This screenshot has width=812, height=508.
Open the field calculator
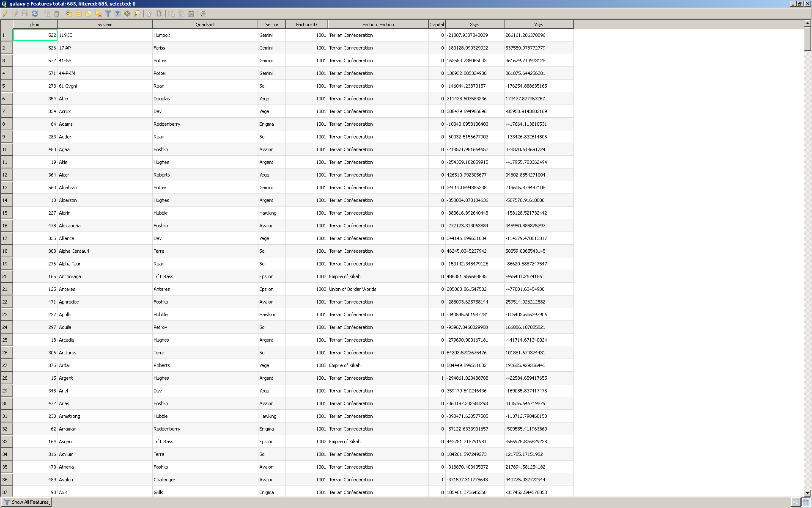[x=191, y=14]
